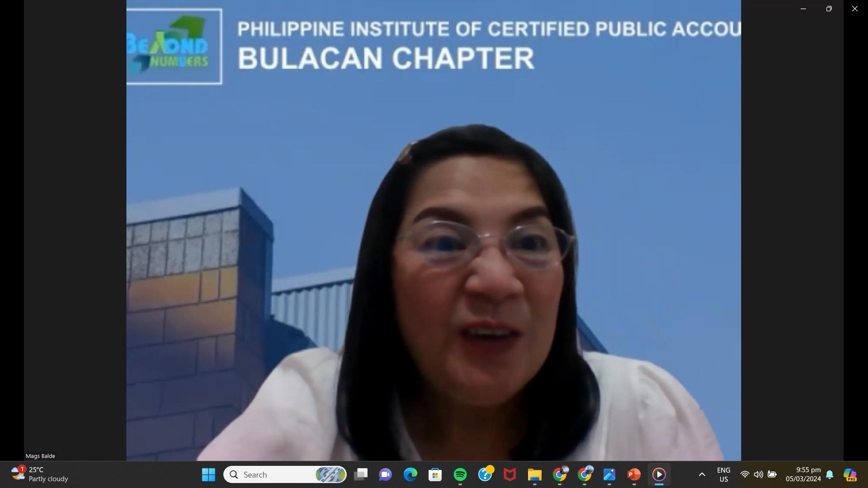
Task: Open McAfee from the taskbar
Action: 509,474
